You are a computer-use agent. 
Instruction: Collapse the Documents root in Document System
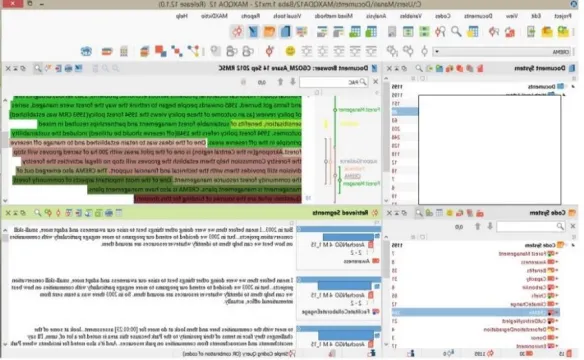coord(573,86)
